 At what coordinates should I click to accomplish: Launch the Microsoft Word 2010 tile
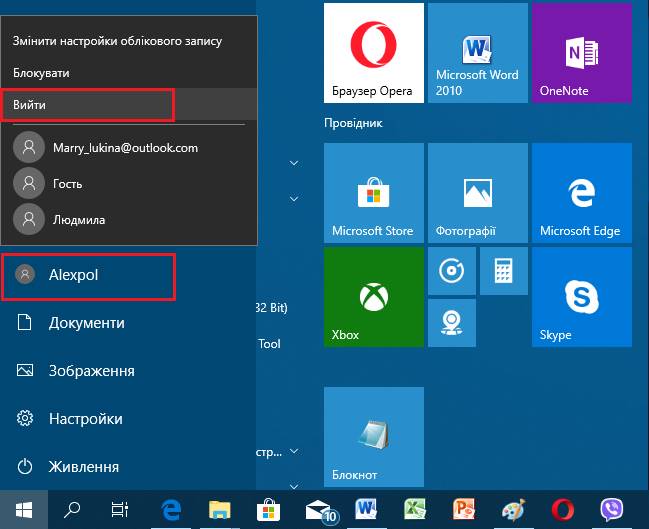tap(478, 53)
